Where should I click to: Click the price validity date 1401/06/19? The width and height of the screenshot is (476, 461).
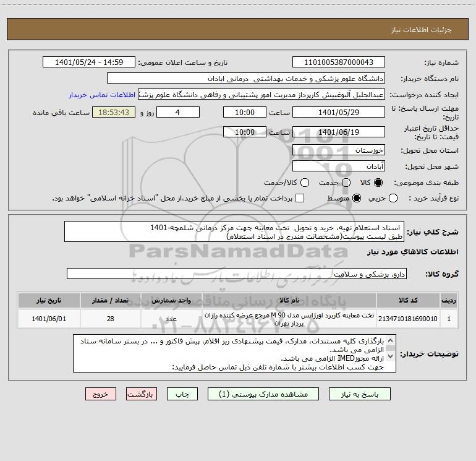pyautogui.click(x=339, y=132)
